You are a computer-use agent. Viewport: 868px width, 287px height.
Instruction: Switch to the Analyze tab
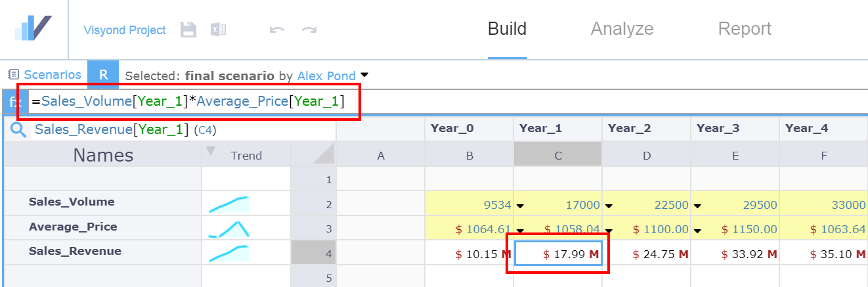click(x=622, y=29)
